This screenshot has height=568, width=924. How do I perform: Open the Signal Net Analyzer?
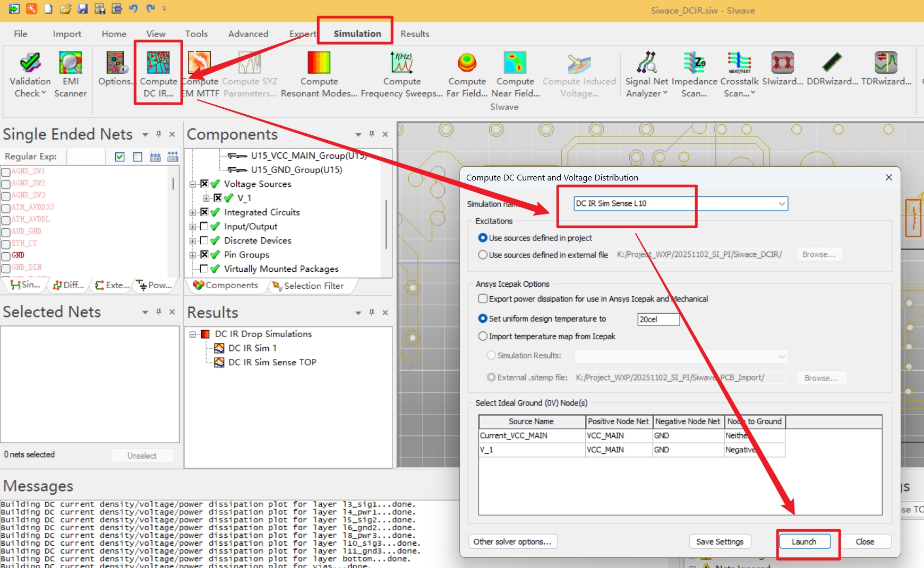point(646,74)
